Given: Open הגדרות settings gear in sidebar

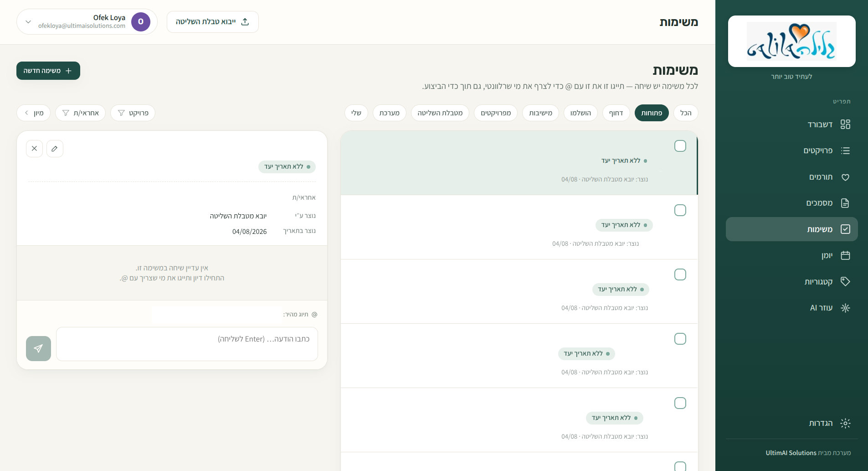Looking at the screenshot, I should pos(845,423).
